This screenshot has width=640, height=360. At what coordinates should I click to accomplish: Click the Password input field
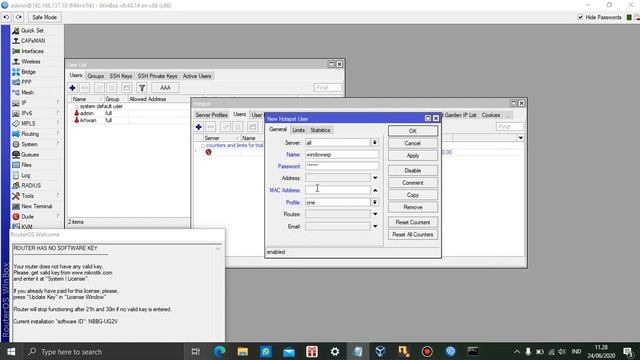click(x=342, y=166)
